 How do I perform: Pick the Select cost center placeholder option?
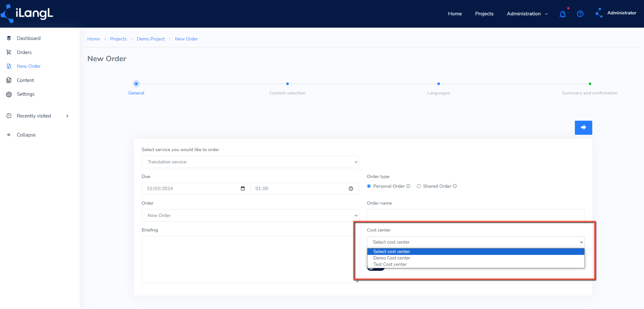476,252
